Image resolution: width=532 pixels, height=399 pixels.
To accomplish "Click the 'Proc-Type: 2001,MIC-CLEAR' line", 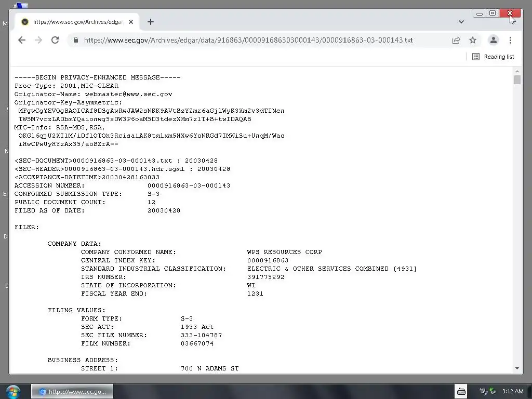I will (66, 86).
